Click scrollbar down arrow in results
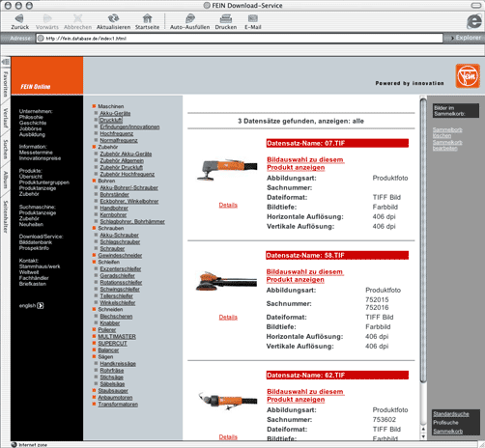The height and width of the screenshot is (448, 485). click(423, 436)
